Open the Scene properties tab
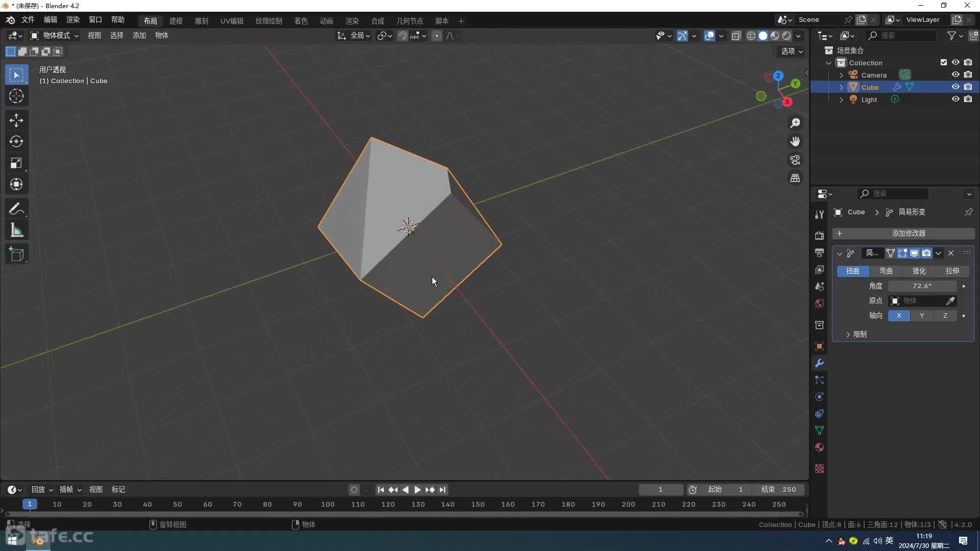 point(819,286)
